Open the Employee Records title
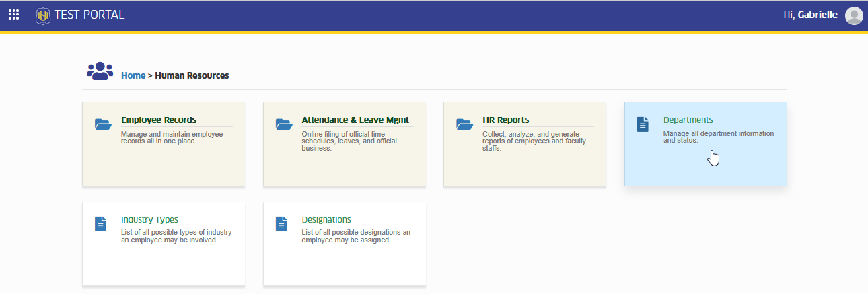Viewport: 868px width, 294px height. tap(159, 120)
